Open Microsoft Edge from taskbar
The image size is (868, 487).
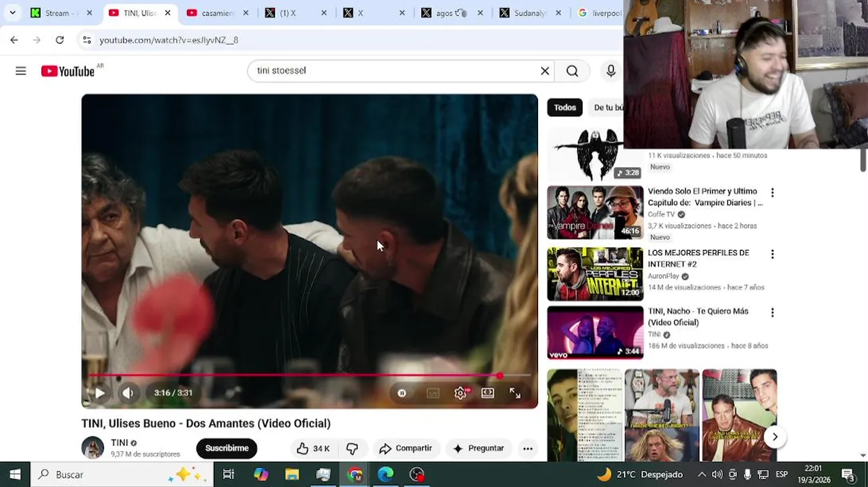(385, 474)
